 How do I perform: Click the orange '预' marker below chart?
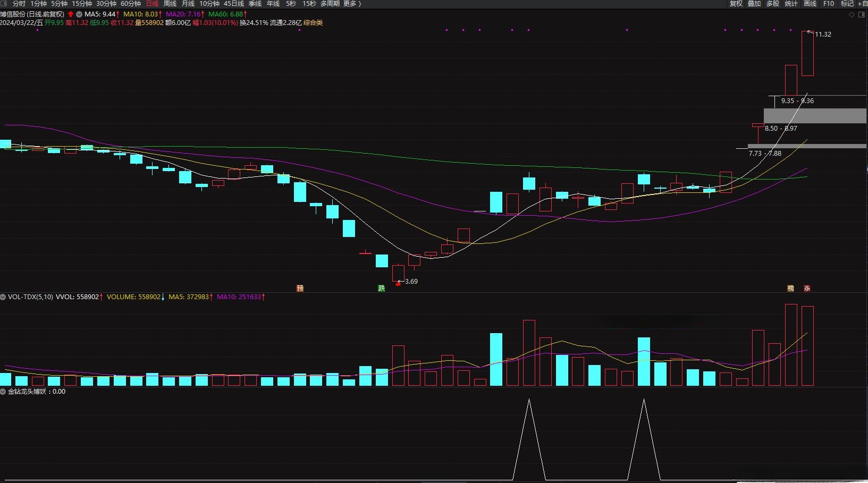(x=300, y=289)
